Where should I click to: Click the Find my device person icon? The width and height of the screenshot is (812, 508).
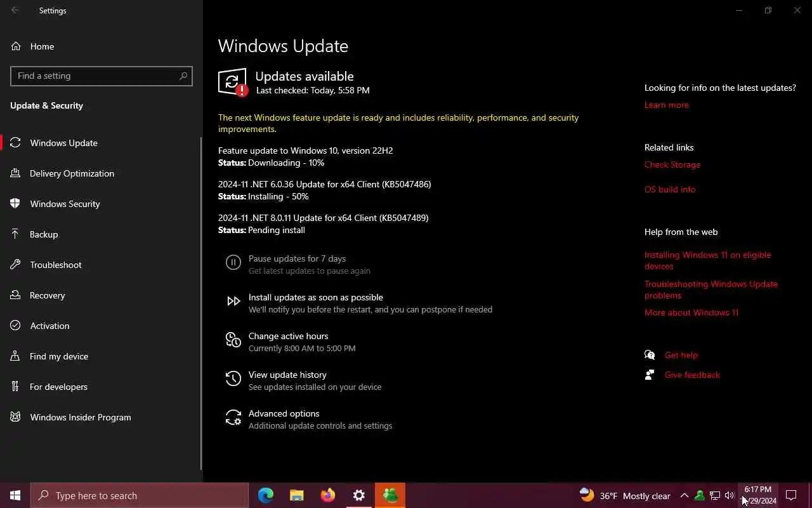click(x=16, y=356)
